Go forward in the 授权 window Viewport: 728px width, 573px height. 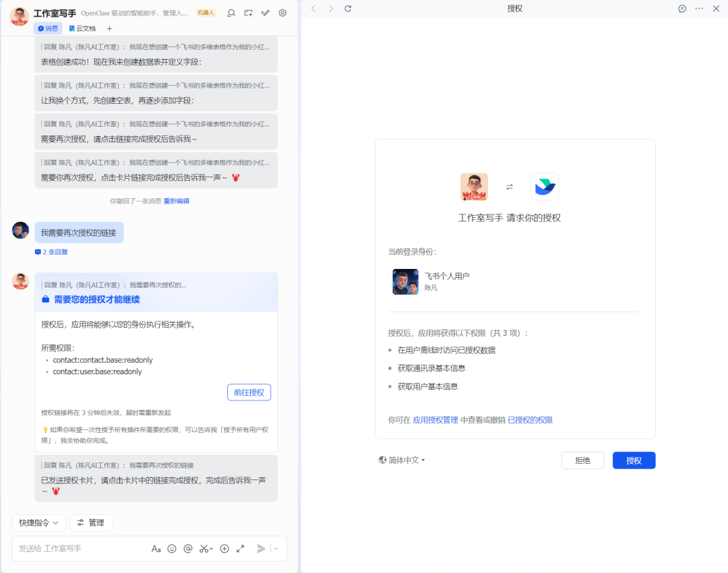(x=331, y=8)
